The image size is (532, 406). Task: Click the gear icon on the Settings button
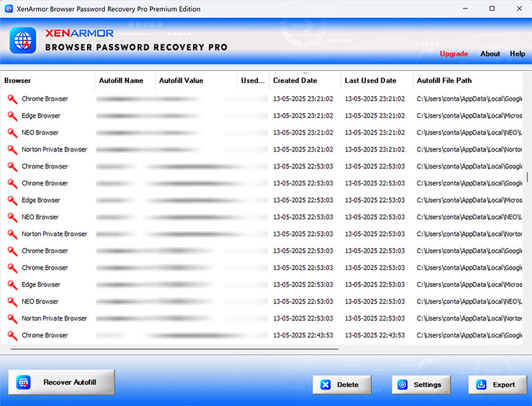403,385
